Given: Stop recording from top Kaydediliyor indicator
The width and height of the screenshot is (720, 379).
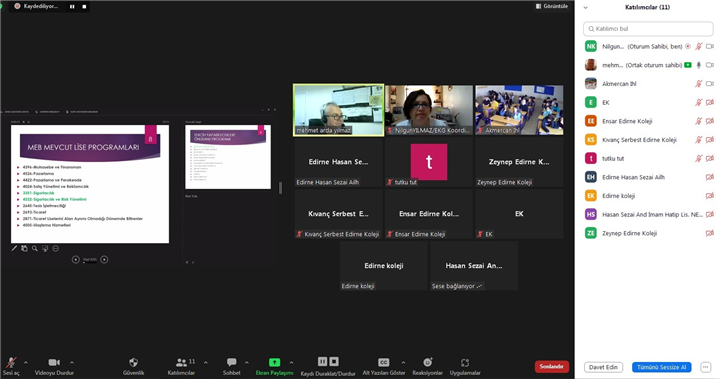Looking at the screenshot, I should pyautogui.click(x=84, y=6).
